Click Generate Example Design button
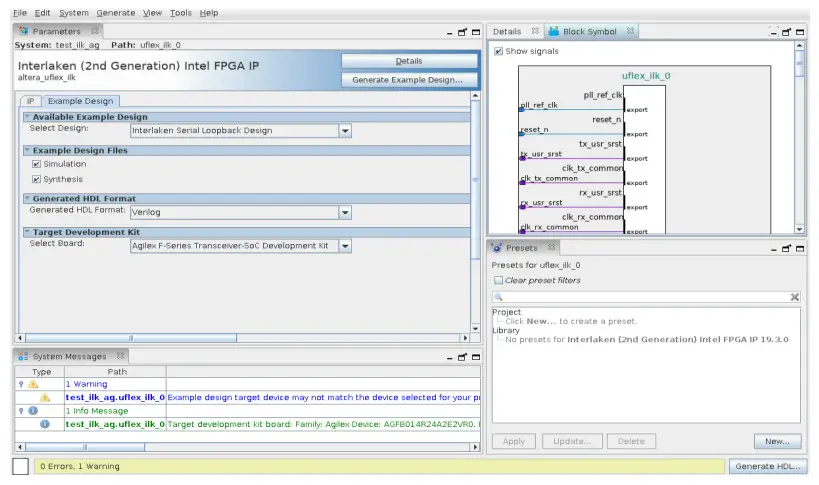819x485 pixels. pos(409,80)
